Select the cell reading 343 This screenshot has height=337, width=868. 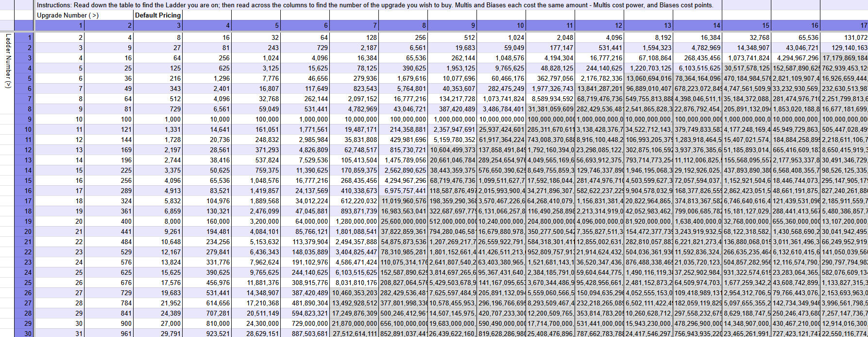(x=158, y=89)
